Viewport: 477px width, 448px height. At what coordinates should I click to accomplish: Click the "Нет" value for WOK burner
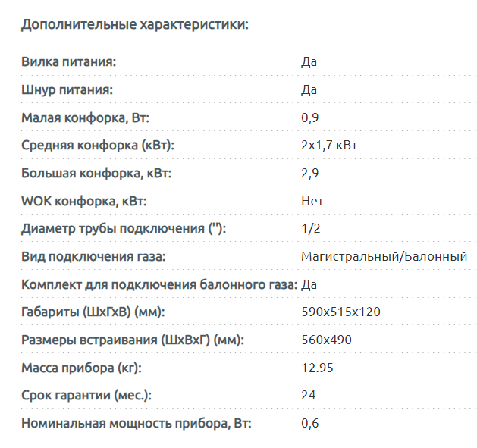click(x=312, y=201)
